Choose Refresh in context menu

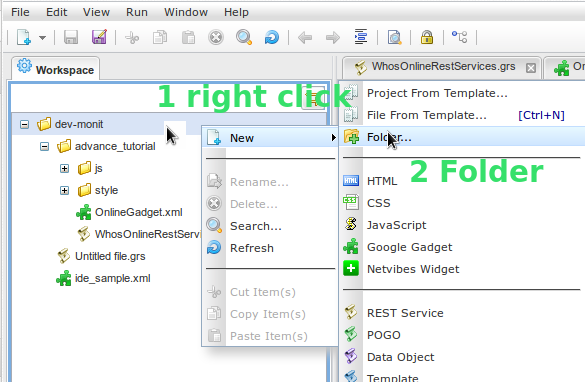(x=270, y=248)
